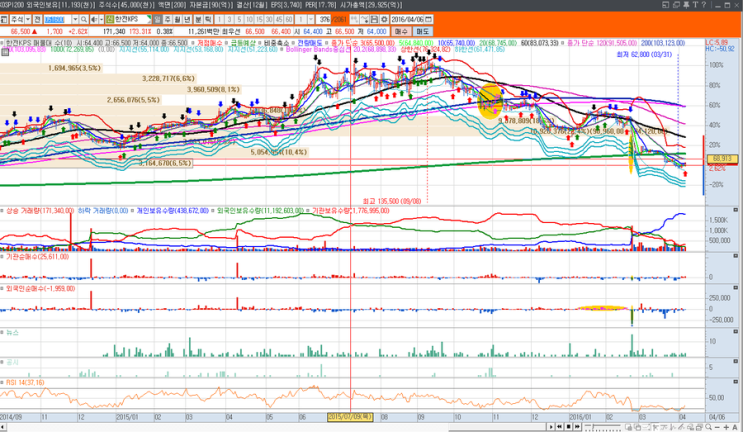Viewport: 743px width, 432px height.
Task: Select monthly (월) chart period toggle
Action: pyautogui.click(x=177, y=19)
